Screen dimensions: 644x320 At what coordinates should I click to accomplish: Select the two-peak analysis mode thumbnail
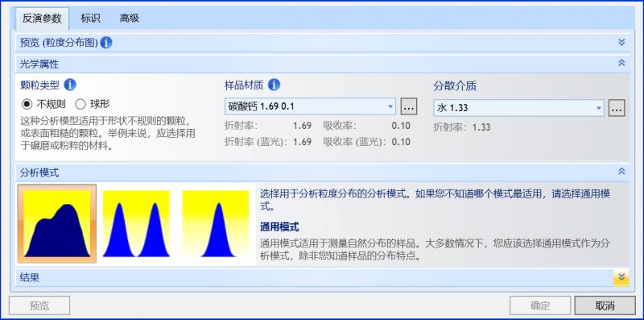point(136,224)
